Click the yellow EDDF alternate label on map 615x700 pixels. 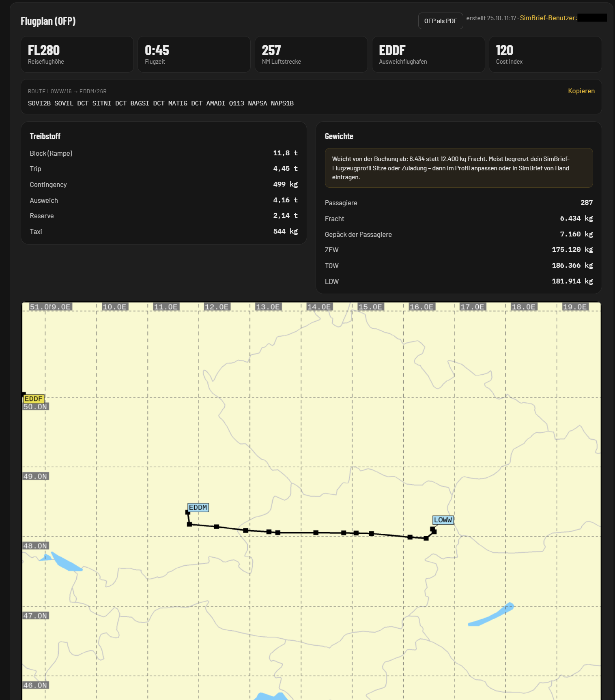pyautogui.click(x=34, y=399)
